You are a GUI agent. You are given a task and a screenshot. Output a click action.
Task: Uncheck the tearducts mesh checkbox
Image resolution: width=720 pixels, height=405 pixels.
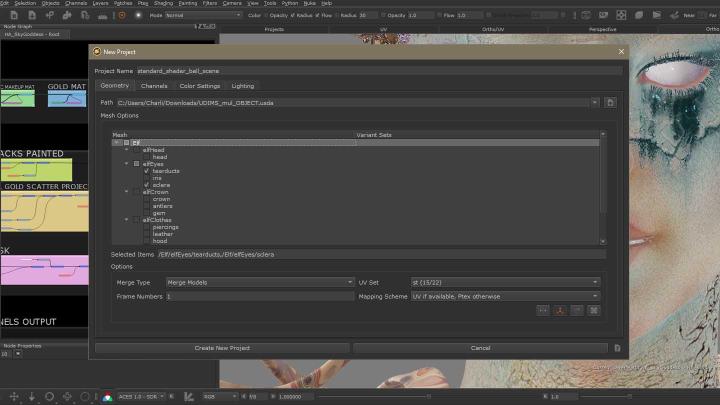coord(147,171)
